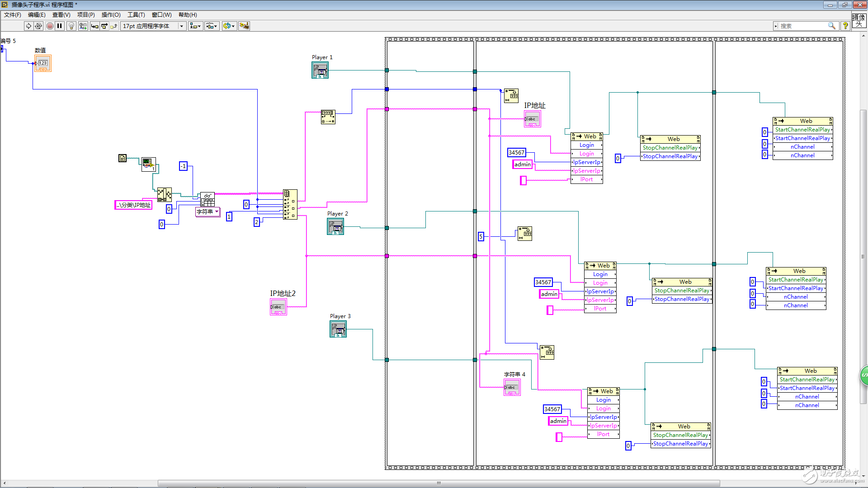This screenshot has width=868, height=488.
Task: Select the Player 1 control terminal
Action: 320,70
